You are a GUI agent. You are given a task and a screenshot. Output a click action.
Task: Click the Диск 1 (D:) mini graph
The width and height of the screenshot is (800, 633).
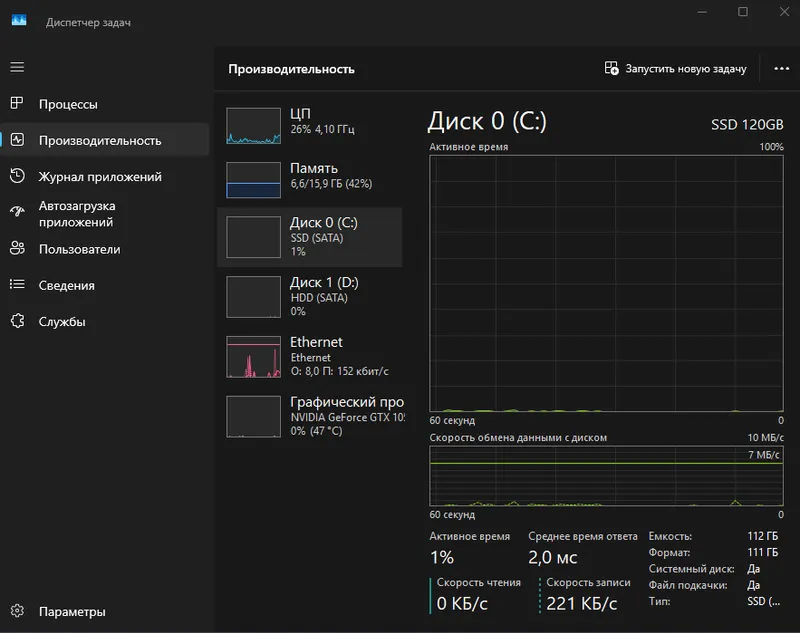coord(254,297)
